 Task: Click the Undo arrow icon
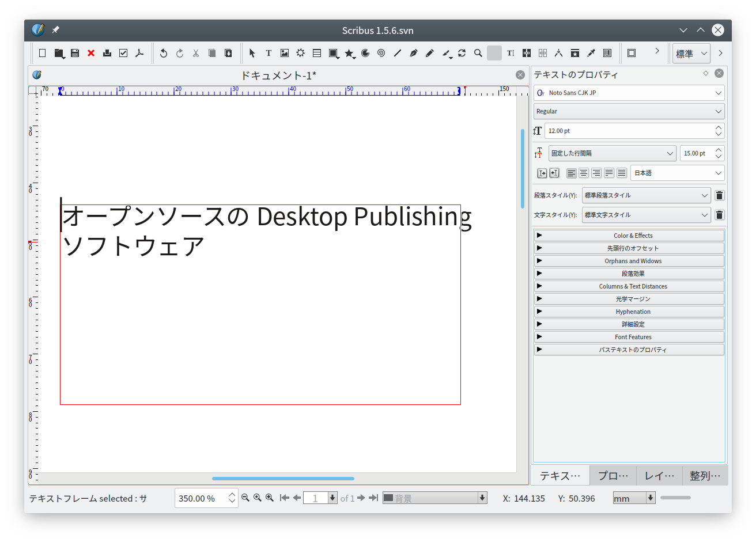coord(164,53)
